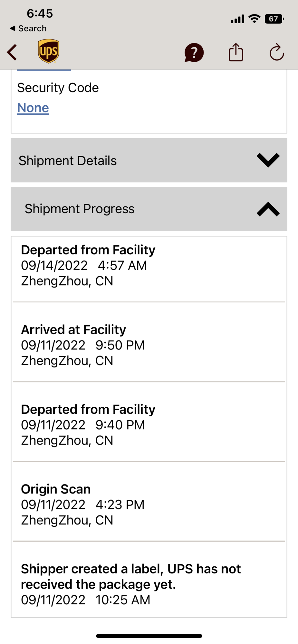Tap the share icon
The image size is (298, 644).
pos(236,52)
